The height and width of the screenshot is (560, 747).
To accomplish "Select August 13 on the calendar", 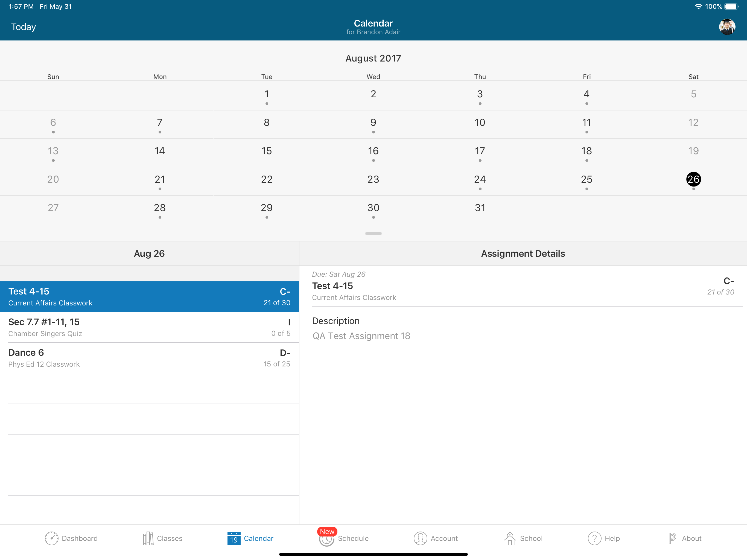I will point(53,151).
